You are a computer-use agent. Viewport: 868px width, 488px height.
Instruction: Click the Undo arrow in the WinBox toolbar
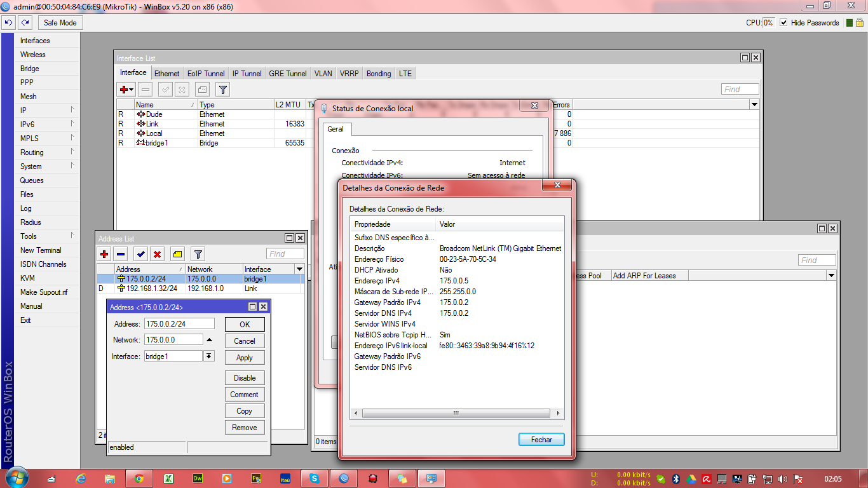pos(9,23)
